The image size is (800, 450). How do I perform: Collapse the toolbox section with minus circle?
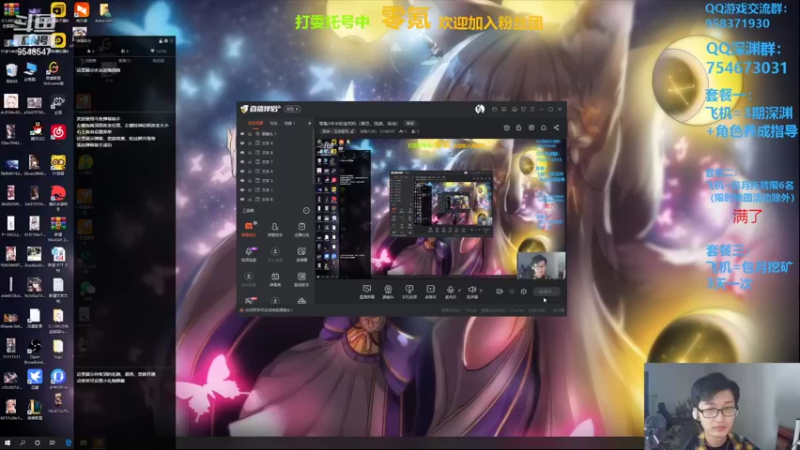[x=306, y=210]
